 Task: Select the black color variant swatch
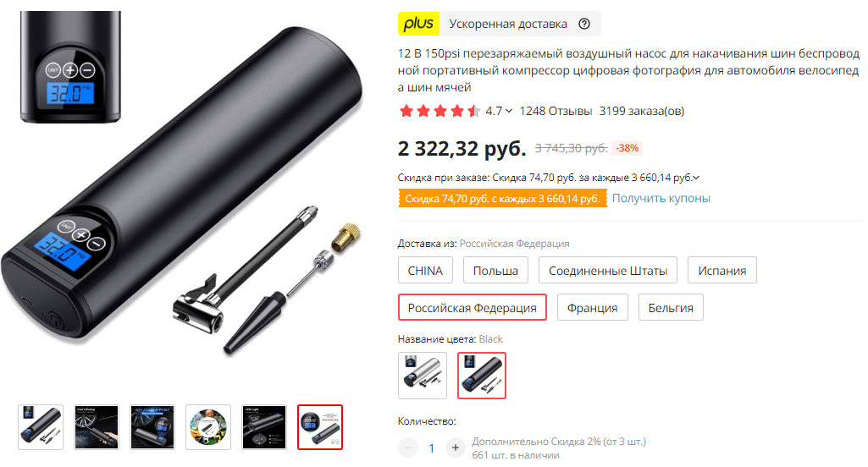(x=482, y=376)
